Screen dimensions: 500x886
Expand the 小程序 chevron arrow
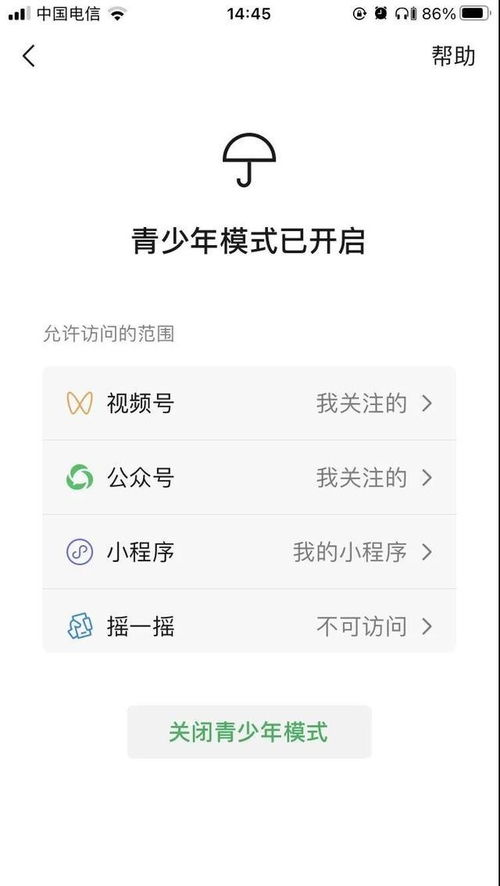click(427, 552)
